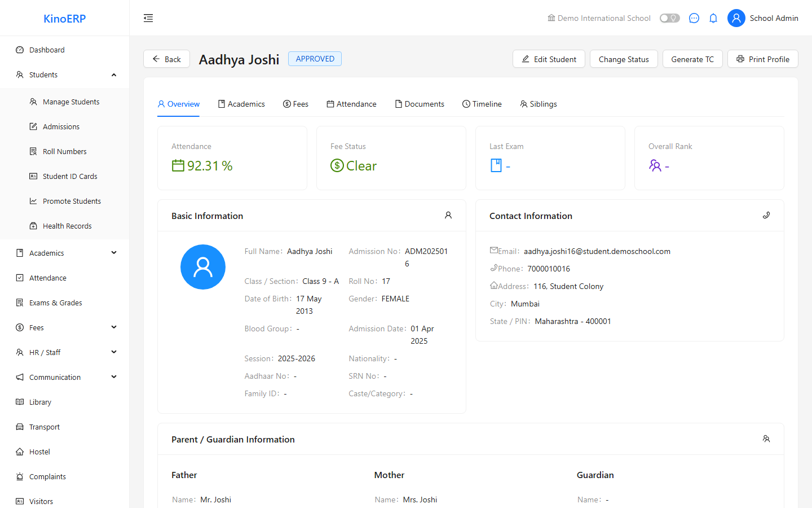Click the user icon in Basic Information header
Viewport: 812px width, 508px height.
tap(448, 215)
